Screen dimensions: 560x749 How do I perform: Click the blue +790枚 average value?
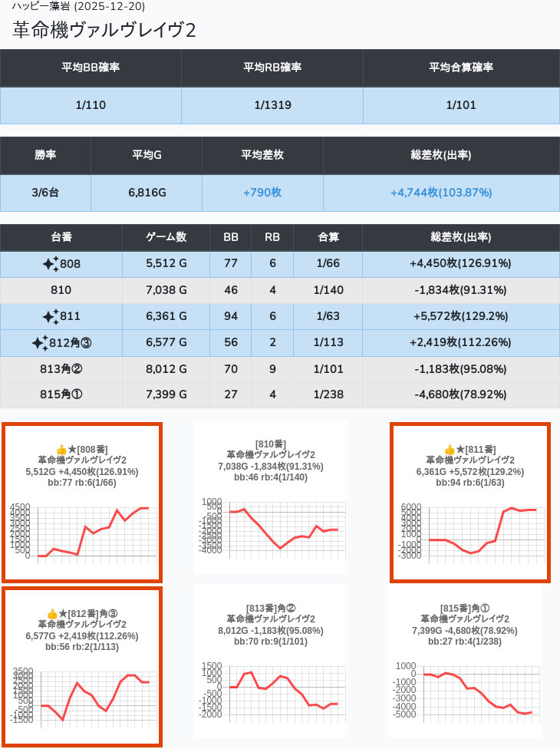tap(262, 192)
